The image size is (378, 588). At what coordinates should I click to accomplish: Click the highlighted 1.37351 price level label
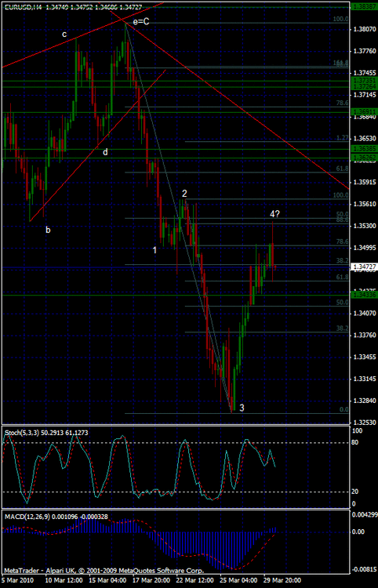(363, 80)
